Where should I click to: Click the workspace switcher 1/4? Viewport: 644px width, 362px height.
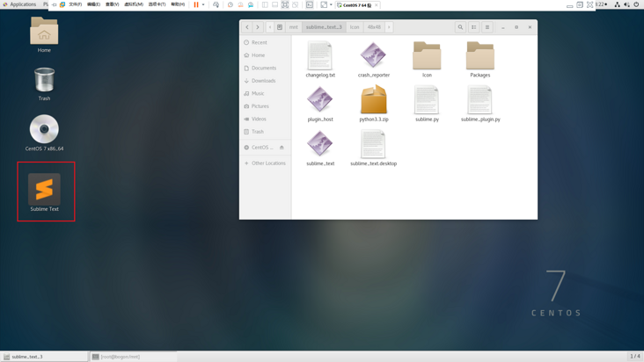pyautogui.click(x=635, y=356)
